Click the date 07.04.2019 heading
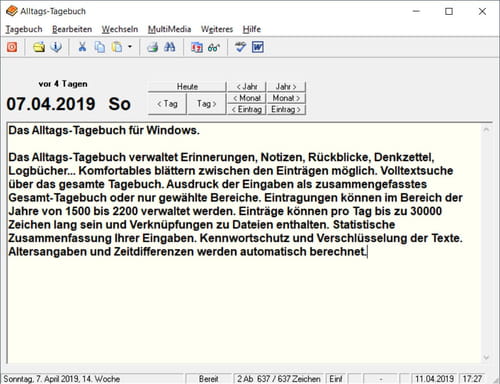 pos(51,104)
